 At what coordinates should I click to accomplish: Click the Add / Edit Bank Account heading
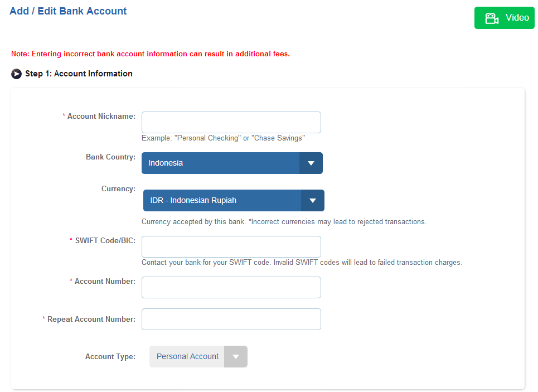click(68, 11)
